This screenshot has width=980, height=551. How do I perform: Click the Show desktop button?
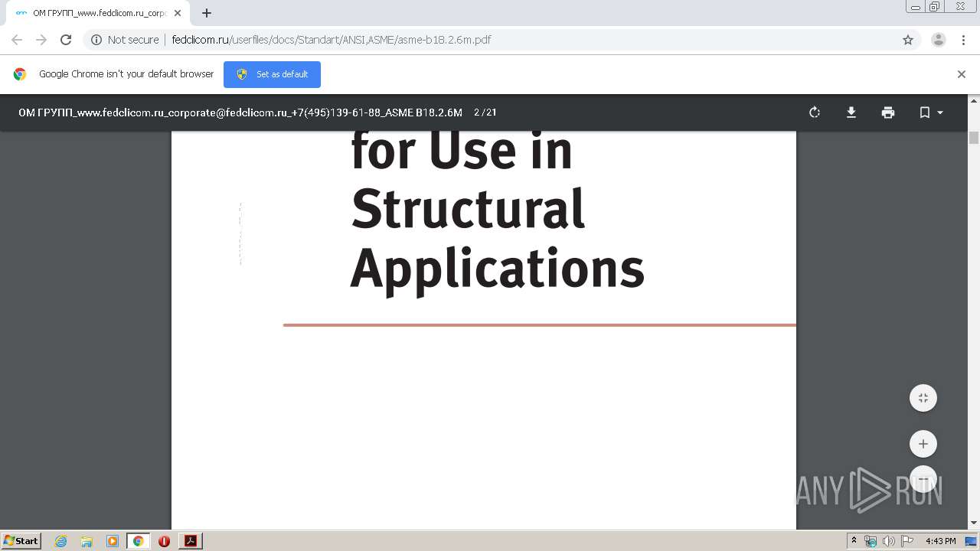point(972,541)
